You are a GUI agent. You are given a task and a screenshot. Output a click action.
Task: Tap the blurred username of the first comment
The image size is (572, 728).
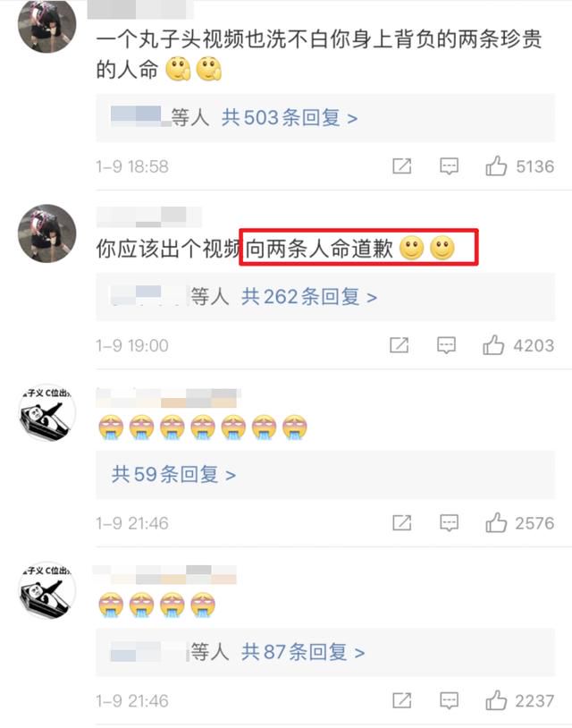pos(140,9)
